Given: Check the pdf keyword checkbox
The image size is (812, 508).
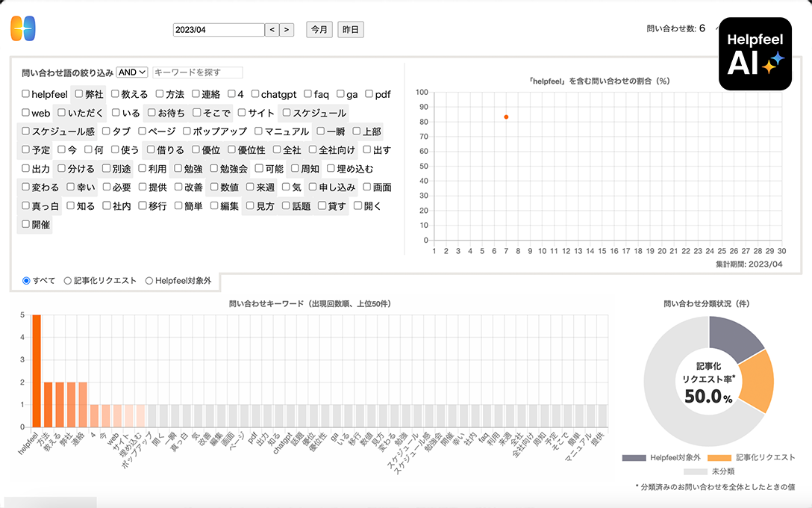Looking at the screenshot, I should pyautogui.click(x=369, y=94).
